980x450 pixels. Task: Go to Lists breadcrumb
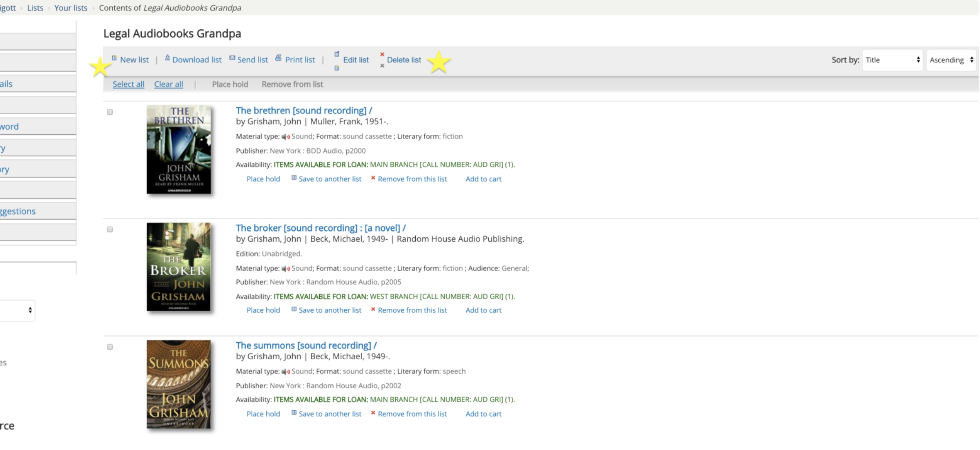coord(35,8)
